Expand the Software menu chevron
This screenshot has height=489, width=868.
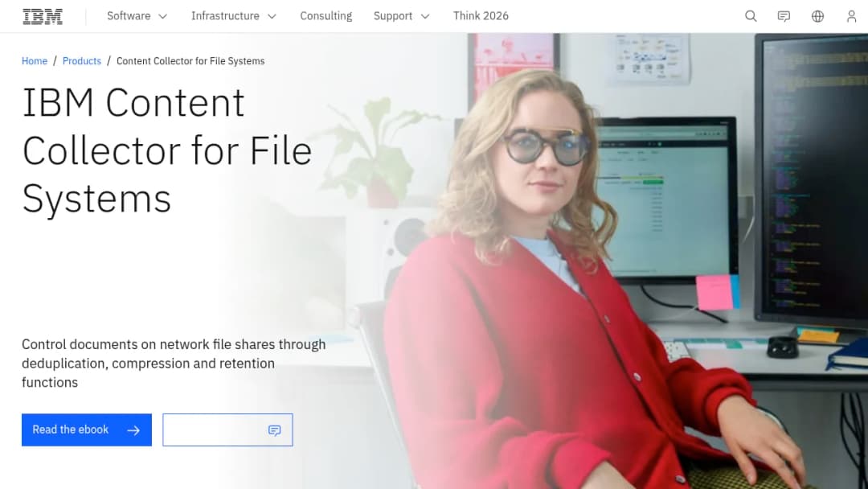pyautogui.click(x=162, y=17)
